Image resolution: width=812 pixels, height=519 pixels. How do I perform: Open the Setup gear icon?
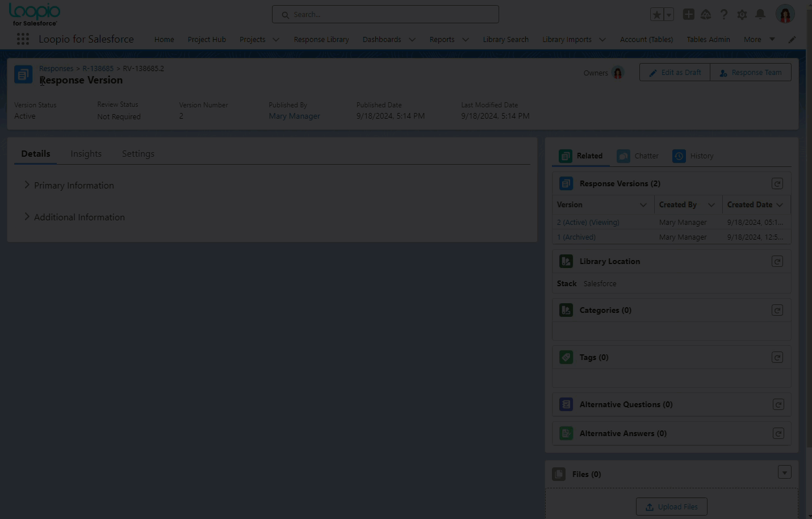click(742, 15)
